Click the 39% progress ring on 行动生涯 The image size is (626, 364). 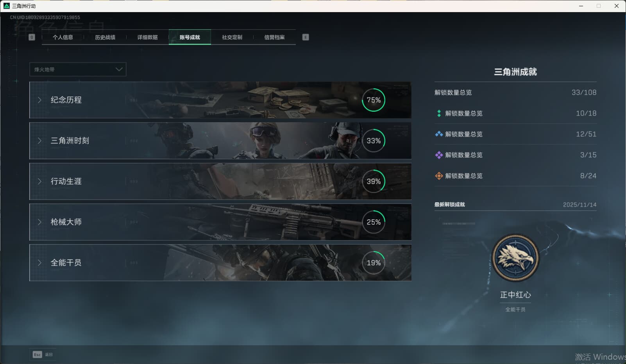tap(374, 181)
